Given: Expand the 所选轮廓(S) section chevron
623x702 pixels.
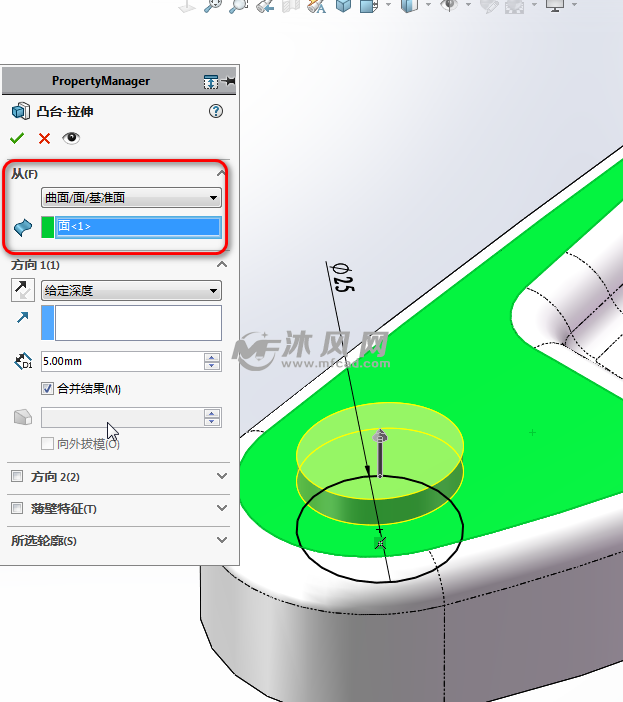Looking at the screenshot, I should click(222, 540).
